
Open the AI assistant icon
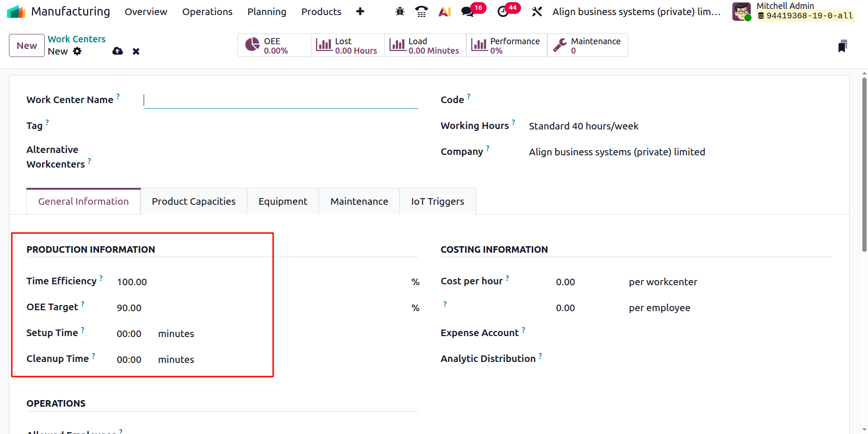point(445,11)
